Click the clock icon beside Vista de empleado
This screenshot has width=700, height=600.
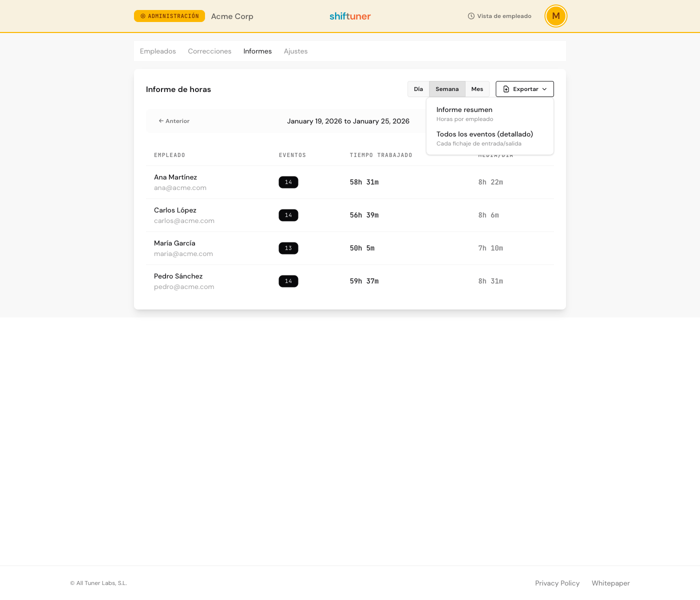tap(471, 16)
